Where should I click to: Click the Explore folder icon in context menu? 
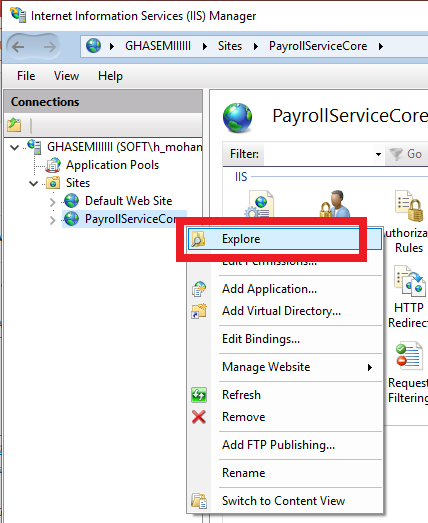(198, 239)
